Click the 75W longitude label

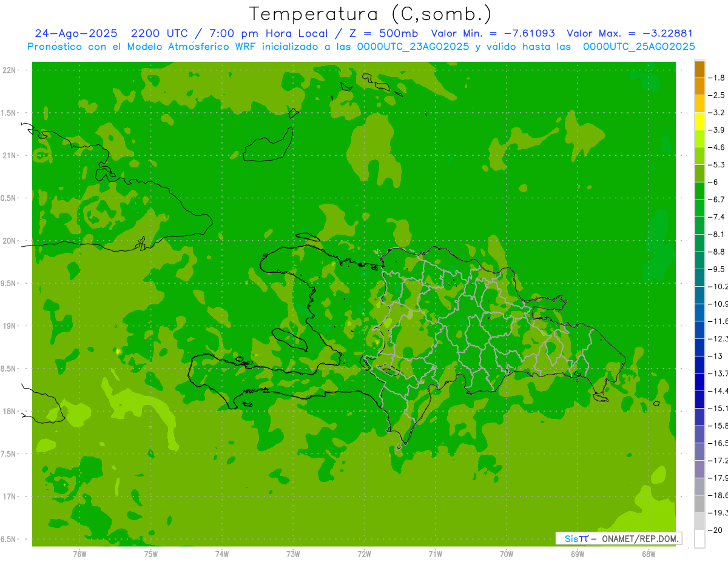point(151,554)
